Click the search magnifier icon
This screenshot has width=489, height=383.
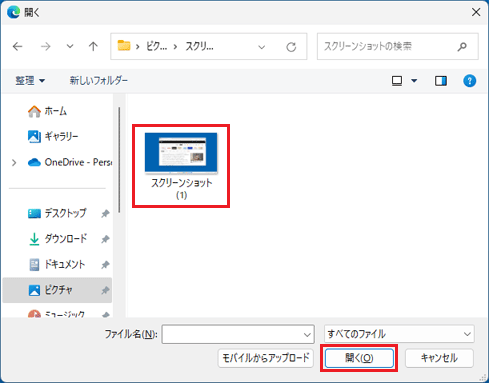click(462, 47)
